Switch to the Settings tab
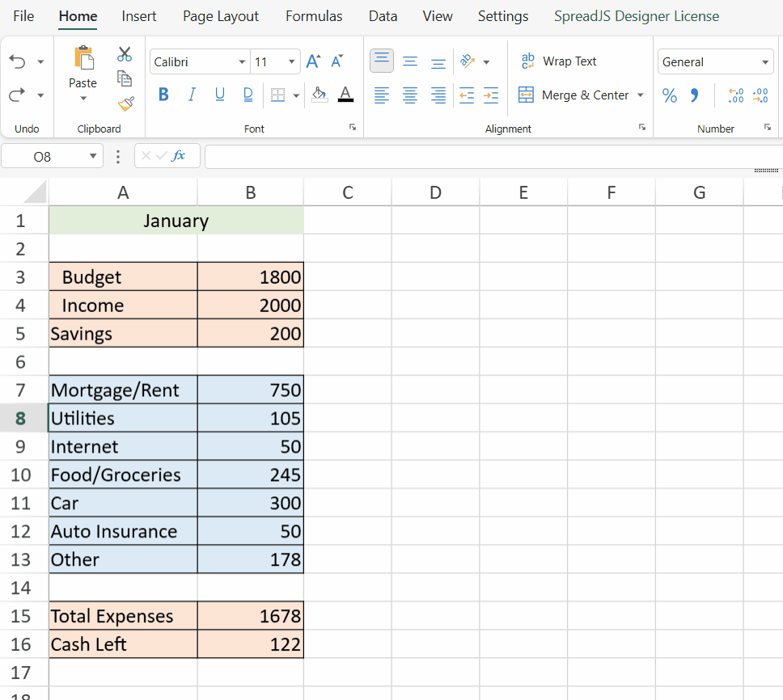 pyautogui.click(x=503, y=16)
